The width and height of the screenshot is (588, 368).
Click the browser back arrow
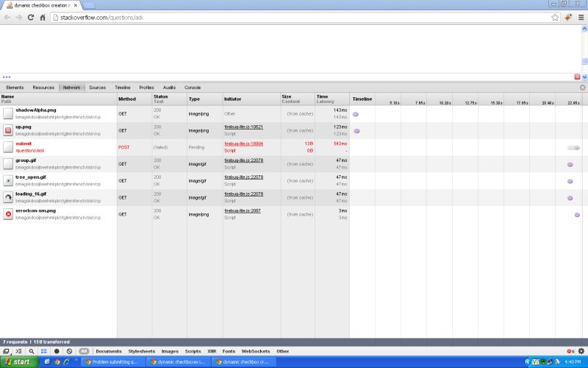[x=7, y=17]
